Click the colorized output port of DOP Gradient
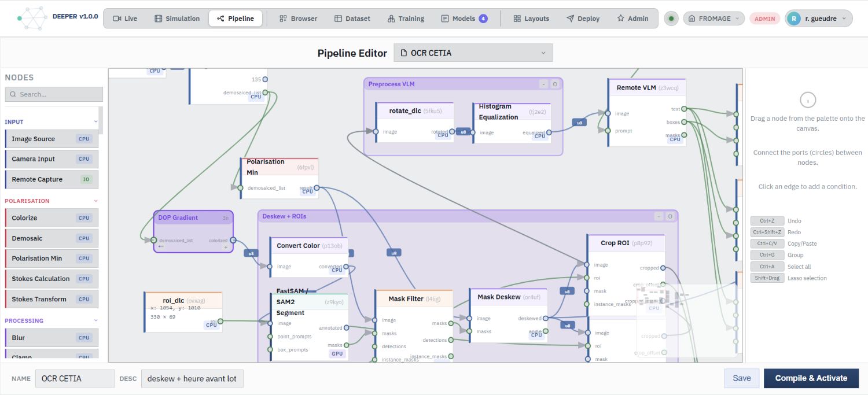868x395 pixels. (x=233, y=240)
